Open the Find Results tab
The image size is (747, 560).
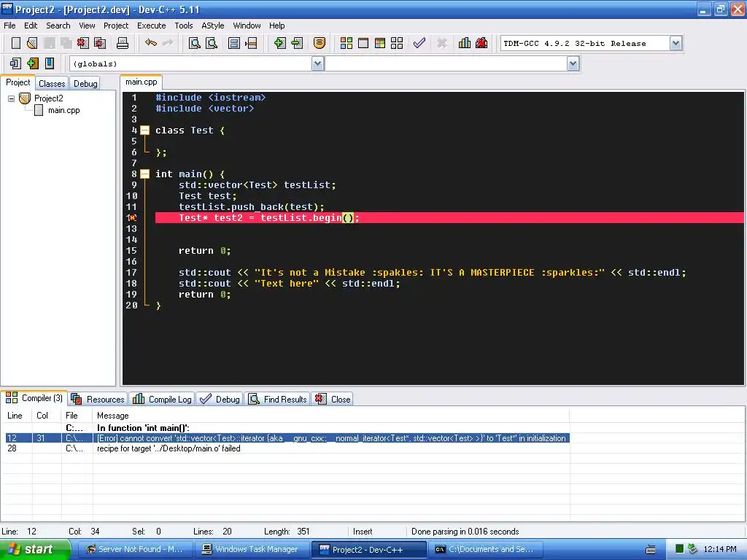278,399
